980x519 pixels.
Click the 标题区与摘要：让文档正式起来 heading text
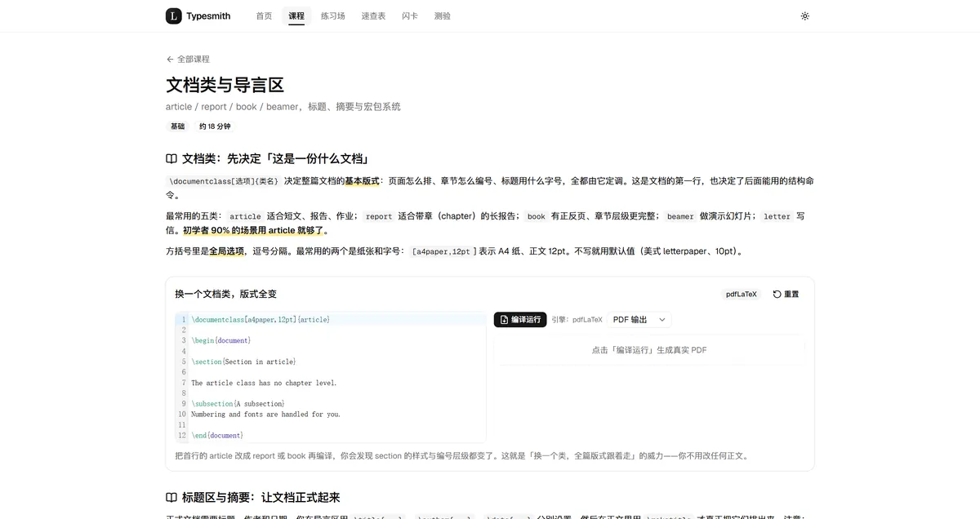[x=261, y=497]
